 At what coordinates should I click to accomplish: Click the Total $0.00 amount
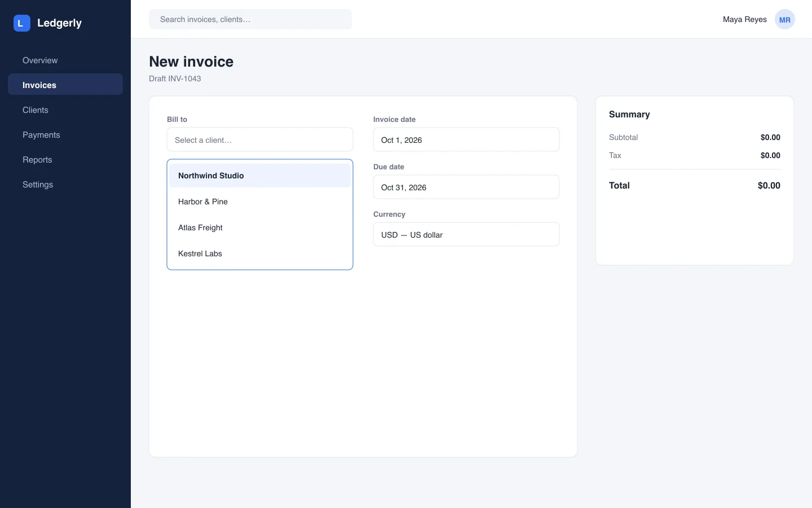[x=769, y=185]
